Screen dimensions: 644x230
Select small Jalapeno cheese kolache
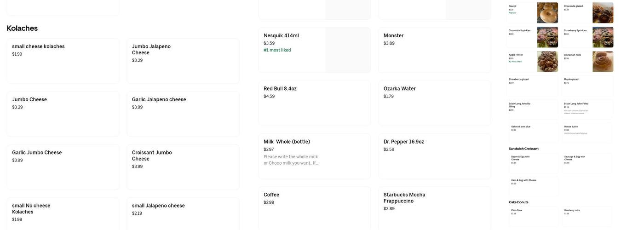183,213
